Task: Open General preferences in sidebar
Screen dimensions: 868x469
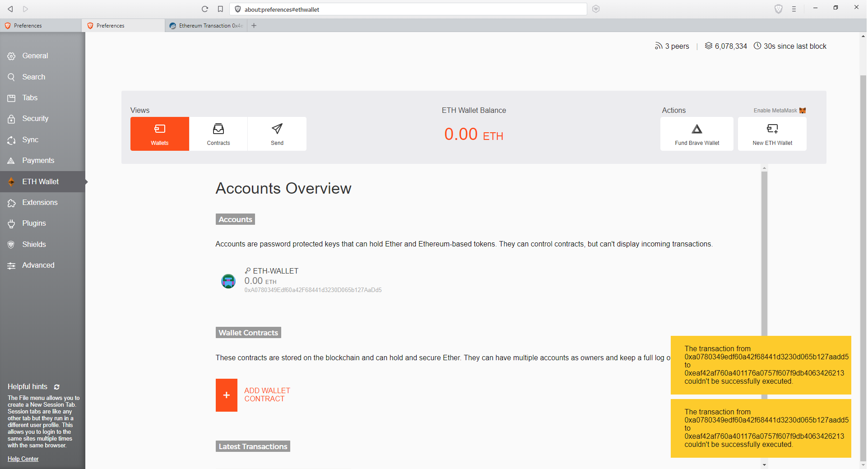Action: [x=42, y=56]
